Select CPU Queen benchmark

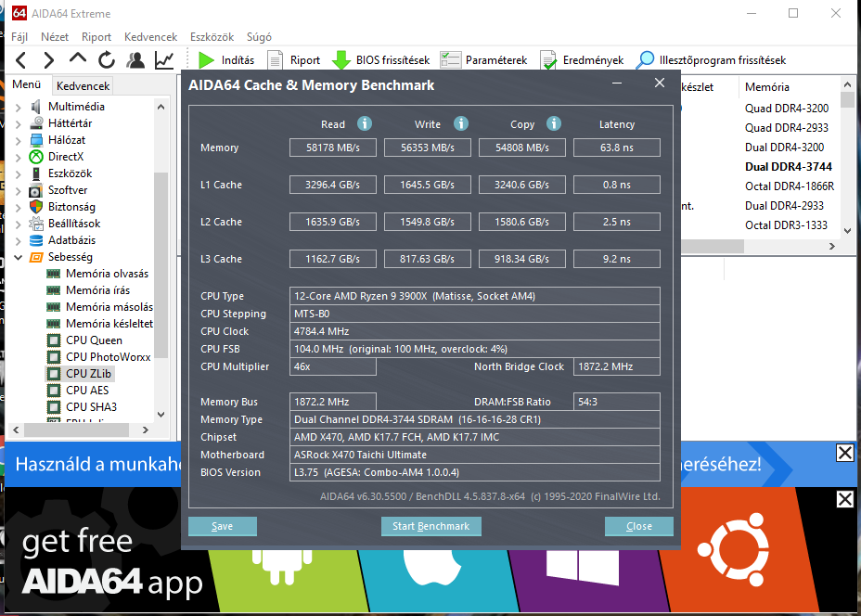pos(94,340)
